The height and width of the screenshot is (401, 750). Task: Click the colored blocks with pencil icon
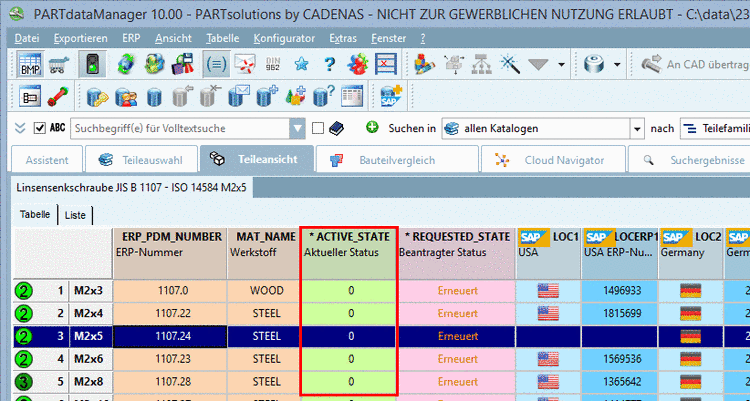[424, 64]
